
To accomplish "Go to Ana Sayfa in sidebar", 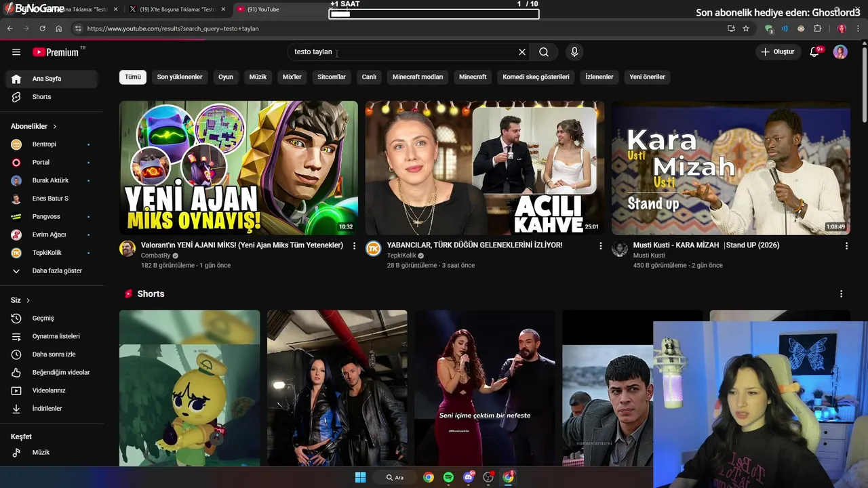I will coord(52,79).
